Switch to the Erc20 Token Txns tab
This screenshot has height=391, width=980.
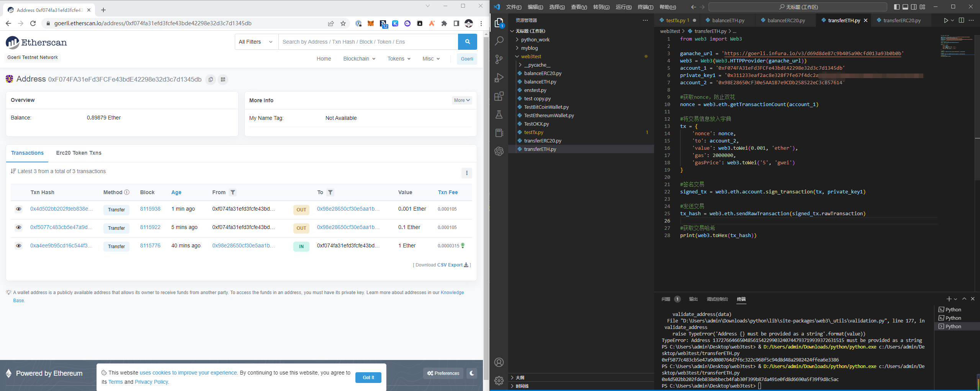pyautogui.click(x=79, y=153)
